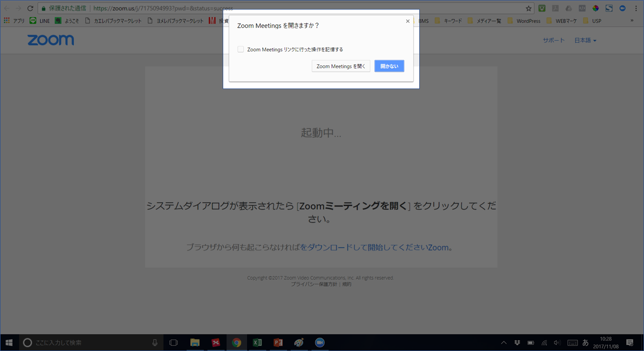The width and height of the screenshot is (644, 351).
Task: Check the remember Zoom Meetings link action checkbox
Action: click(241, 49)
